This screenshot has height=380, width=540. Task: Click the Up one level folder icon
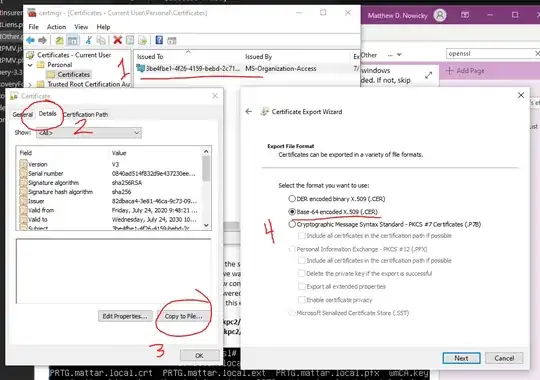click(60, 40)
